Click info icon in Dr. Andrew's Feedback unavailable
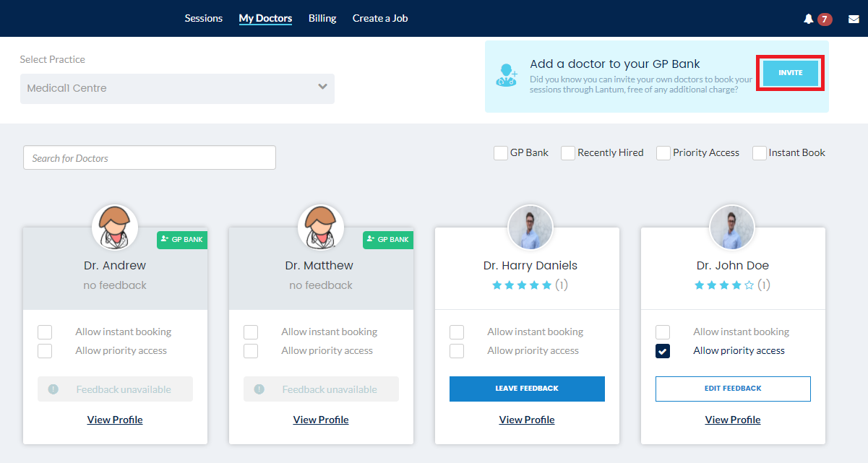This screenshot has height=463, width=868. [53, 389]
